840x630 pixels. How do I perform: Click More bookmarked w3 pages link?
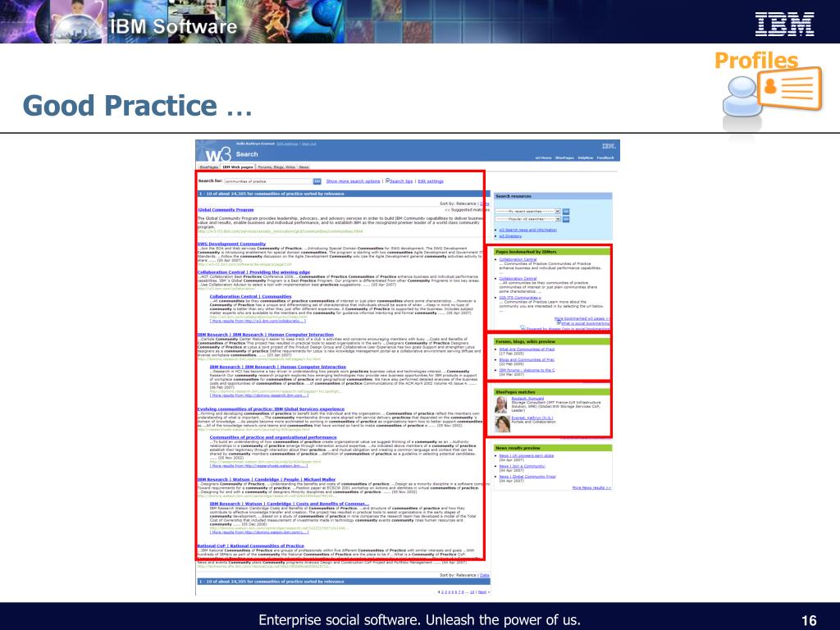582,318
